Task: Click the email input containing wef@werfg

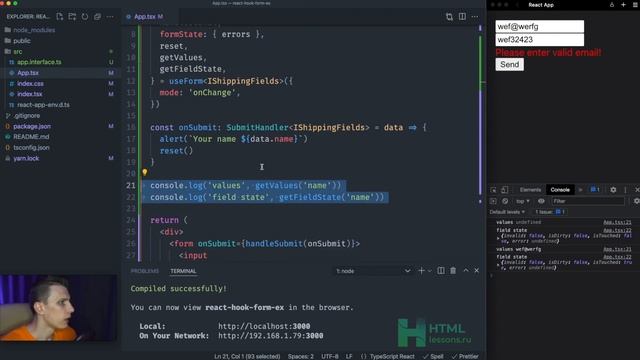Action: pyautogui.click(x=540, y=27)
